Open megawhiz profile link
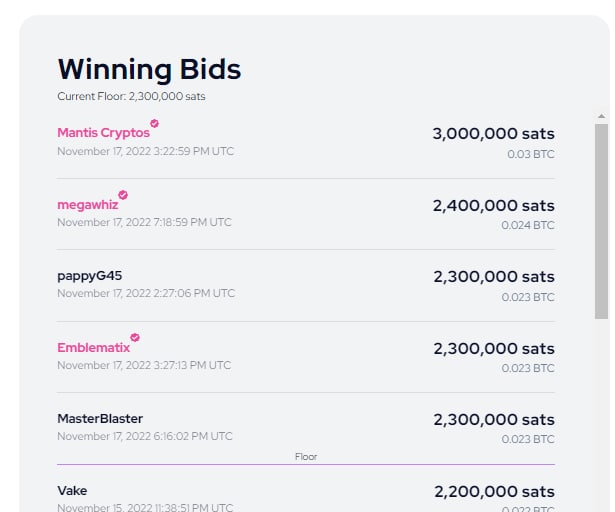 coord(87,205)
